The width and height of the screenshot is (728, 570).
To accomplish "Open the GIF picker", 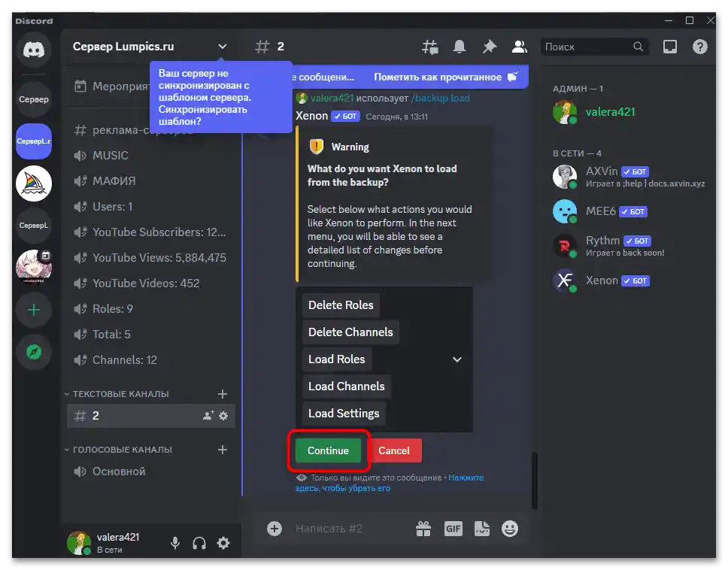I will tap(453, 528).
